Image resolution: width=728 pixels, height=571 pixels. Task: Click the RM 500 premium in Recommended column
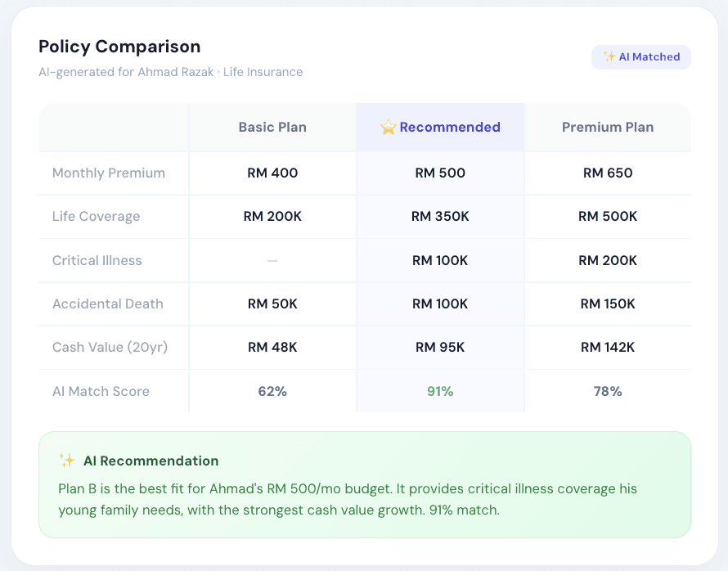click(440, 173)
